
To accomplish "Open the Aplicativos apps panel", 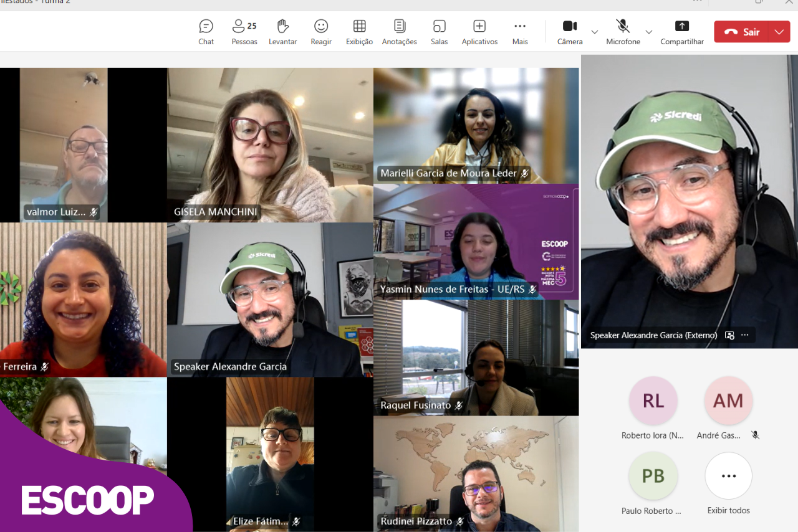I will 479,32.
